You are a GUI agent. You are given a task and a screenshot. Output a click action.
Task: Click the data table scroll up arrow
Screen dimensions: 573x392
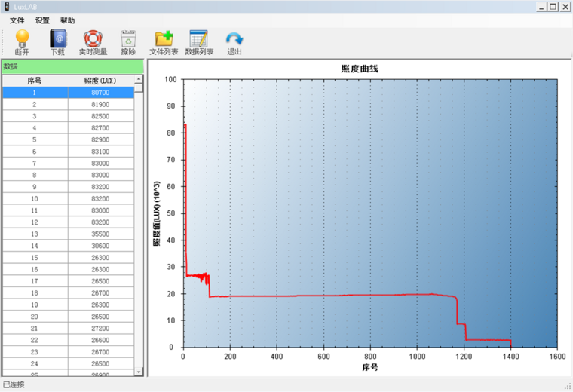click(139, 79)
